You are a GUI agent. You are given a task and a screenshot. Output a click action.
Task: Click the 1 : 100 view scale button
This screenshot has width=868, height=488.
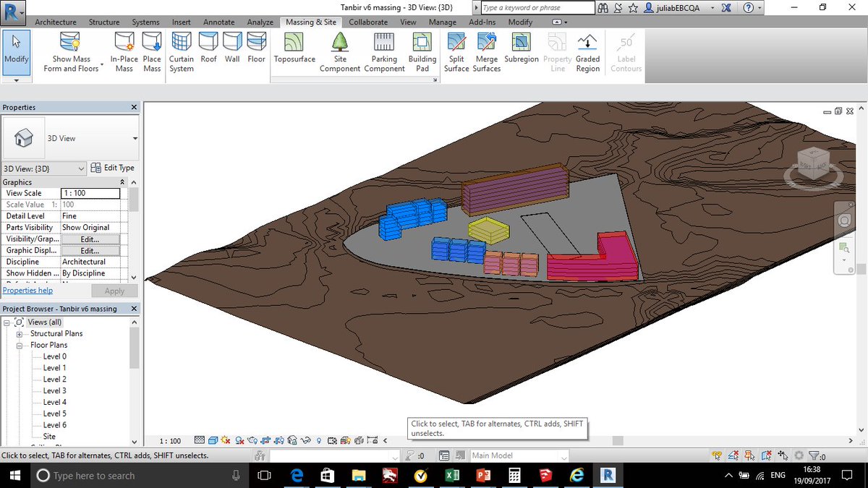(170, 441)
